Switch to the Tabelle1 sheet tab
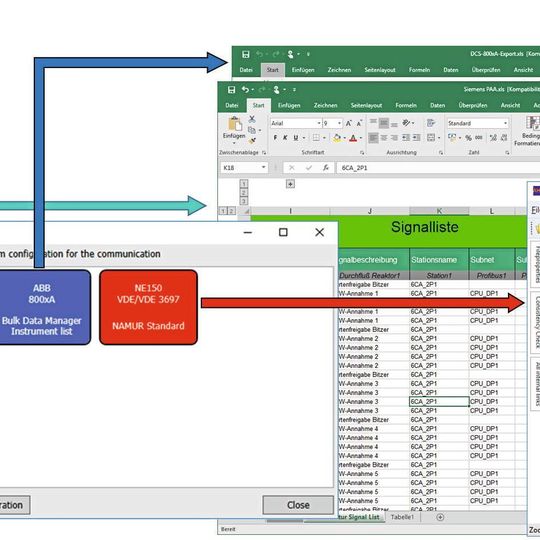This screenshot has height=540, width=540. point(402,517)
